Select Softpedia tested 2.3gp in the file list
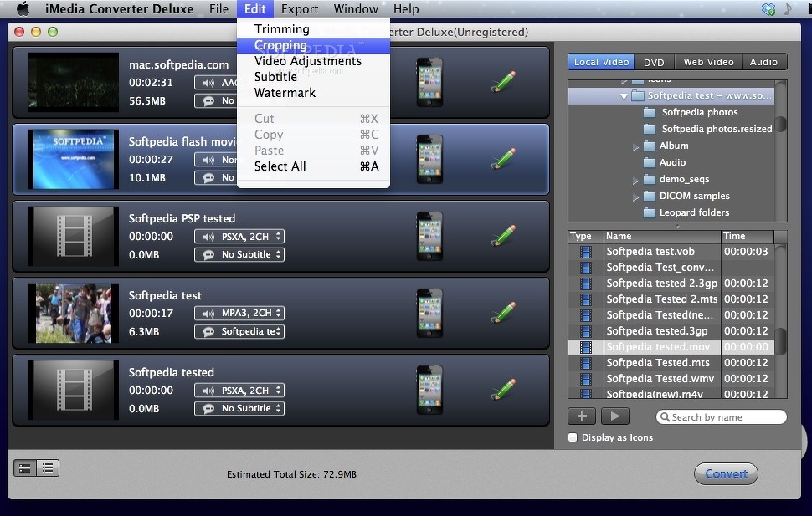812x516 pixels. coord(671,284)
